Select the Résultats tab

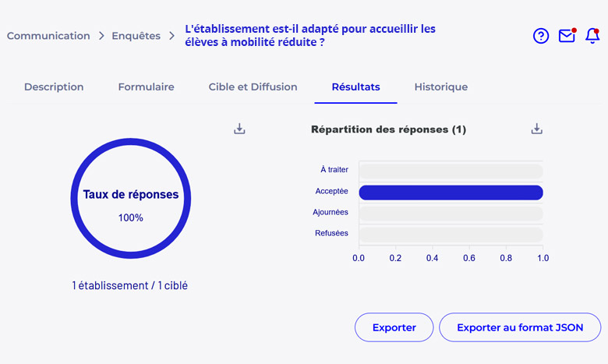click(x=355, y=87)
